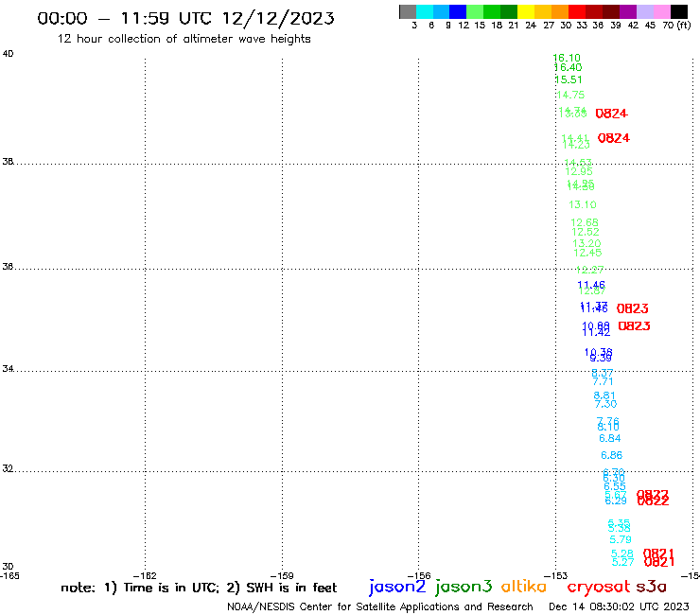Click the -165 longitude axis label
The image size is (700, 615).
(x=9, y=576)
